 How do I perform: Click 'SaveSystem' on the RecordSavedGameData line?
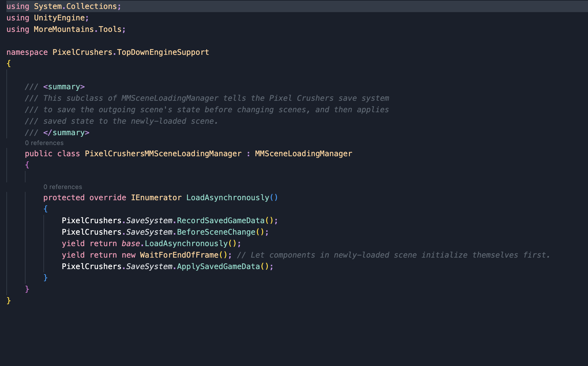point(149,221)
